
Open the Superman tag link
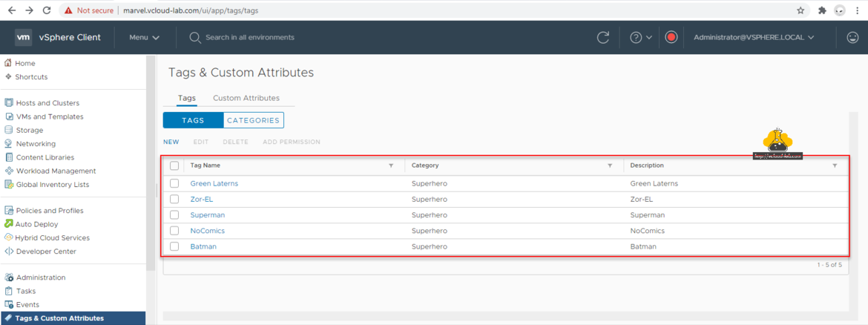[x=208, y=215]
